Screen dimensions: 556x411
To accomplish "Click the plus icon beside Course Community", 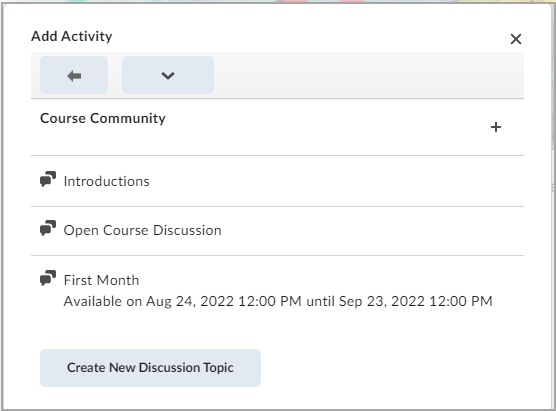I will click(x=496, y=127).
